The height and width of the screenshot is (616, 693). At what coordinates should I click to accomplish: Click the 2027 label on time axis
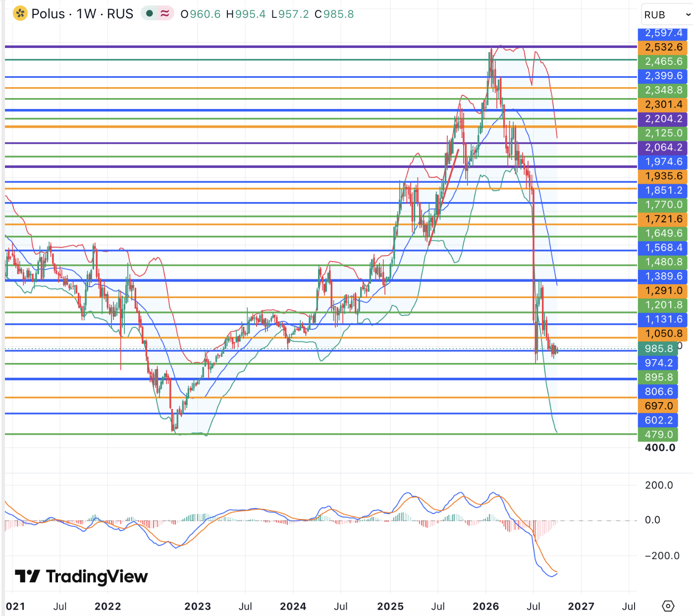pos(581,607)
